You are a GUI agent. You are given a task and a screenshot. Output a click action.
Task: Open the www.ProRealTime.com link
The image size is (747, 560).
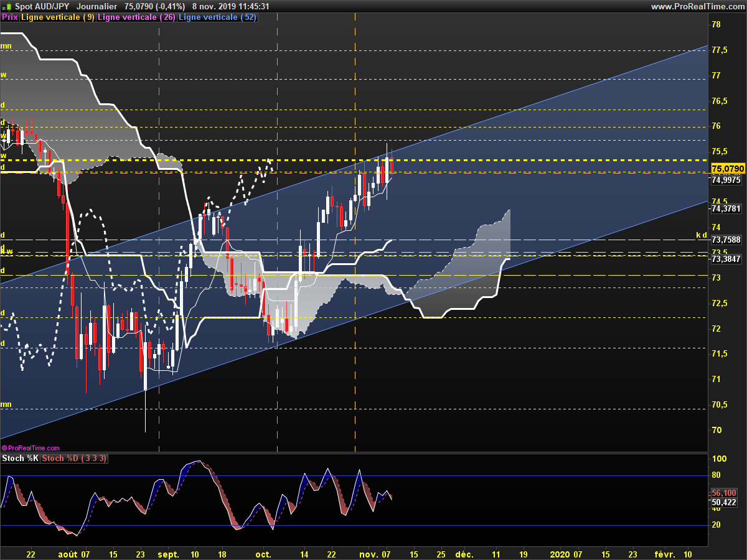coord(697,6)
